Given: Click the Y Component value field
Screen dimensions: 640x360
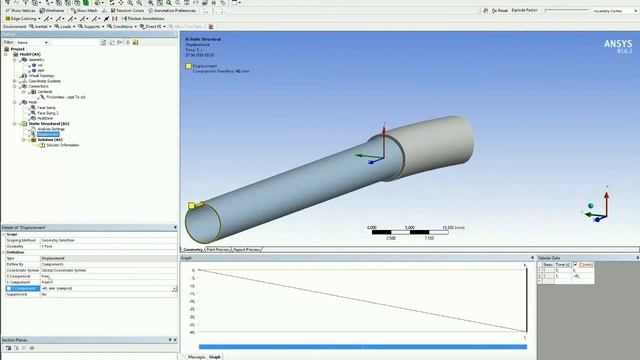Looking at the screenshot, I should coord(109,282).
